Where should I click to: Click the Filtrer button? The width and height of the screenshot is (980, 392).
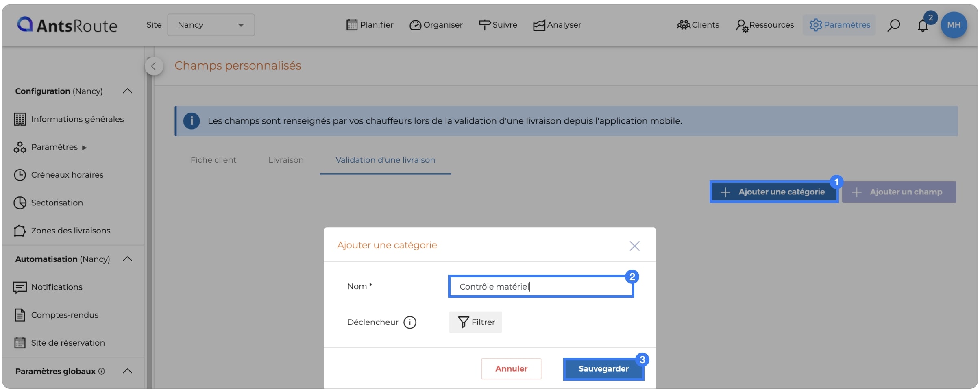[x=475, y=322]
